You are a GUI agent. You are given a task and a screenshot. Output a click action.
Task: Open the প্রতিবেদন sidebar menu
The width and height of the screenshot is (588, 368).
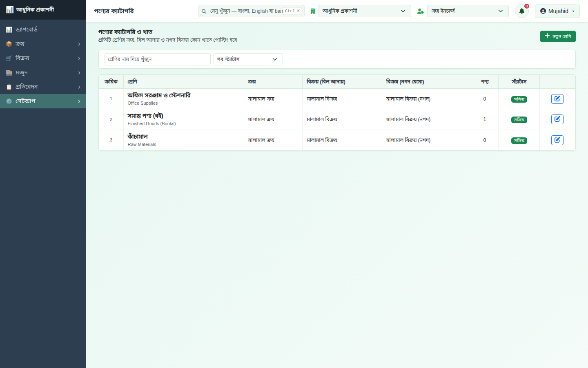[43, 87]
